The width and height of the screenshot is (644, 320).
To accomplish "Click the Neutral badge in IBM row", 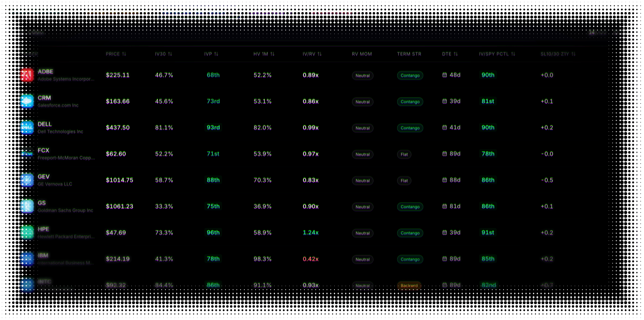I will (363, 259).
